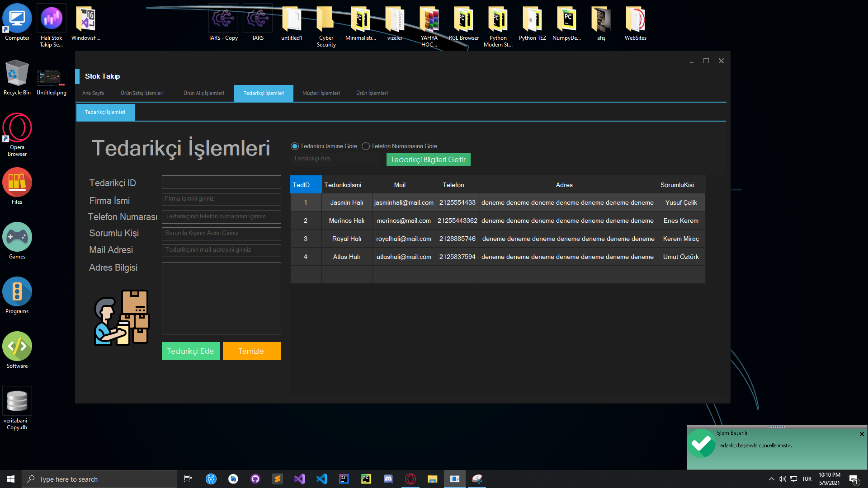The width and height of the screenshot is (868, 488).
Task: Select the Merinos Halı table row
Action: 346,221
